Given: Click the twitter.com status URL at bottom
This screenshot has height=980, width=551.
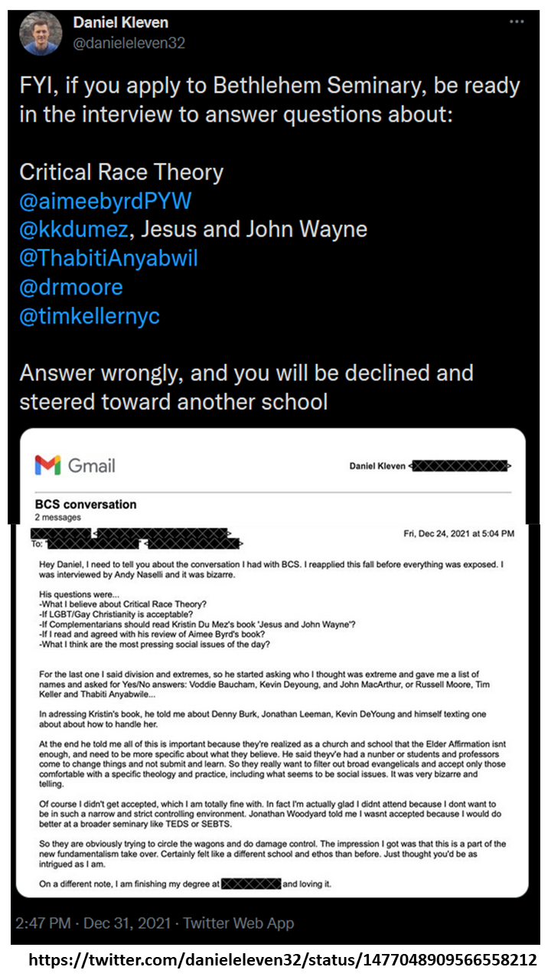Looking at the screenshot, I should pyautogui.click(x=283, y=960).
